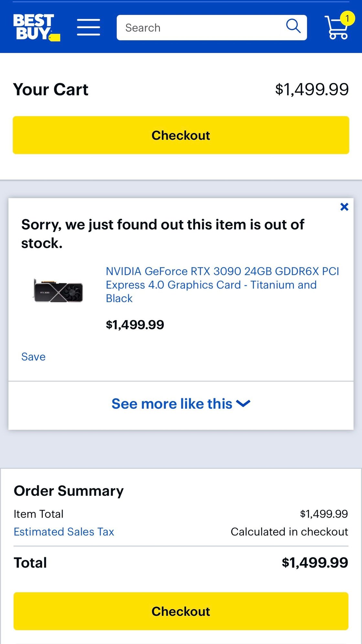Click the chevron beside See more like this
362x644 pixels.
pyautogui.click(x=243, y=404)
